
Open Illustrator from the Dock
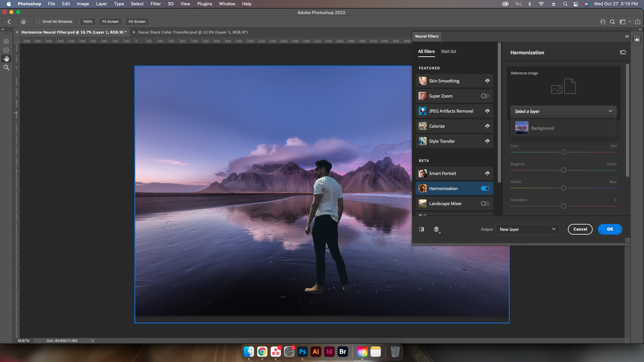click(316, 352)
